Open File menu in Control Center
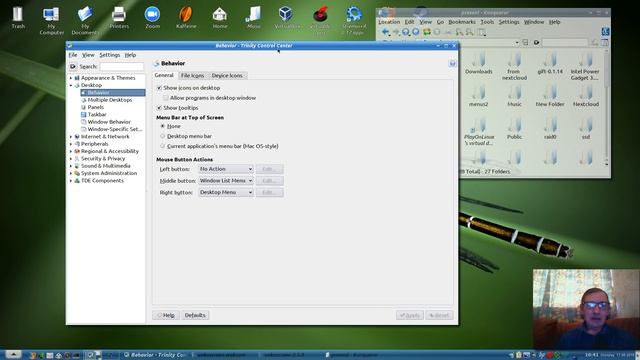 73,55
